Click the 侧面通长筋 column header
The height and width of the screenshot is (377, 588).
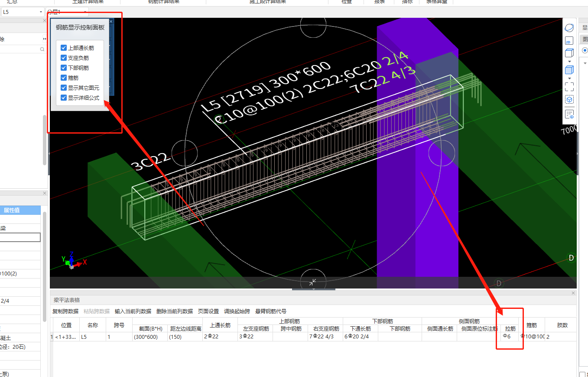point(439,328)
